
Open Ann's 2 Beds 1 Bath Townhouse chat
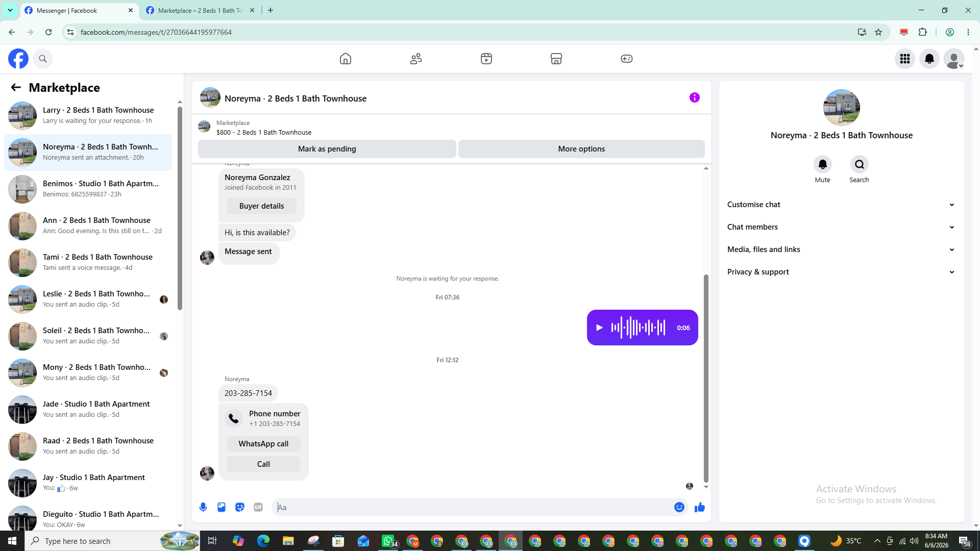(88, 226)
